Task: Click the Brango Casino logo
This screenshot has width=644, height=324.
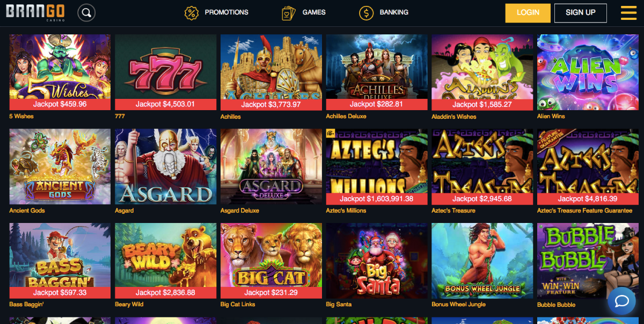Action: click(37, 12)
